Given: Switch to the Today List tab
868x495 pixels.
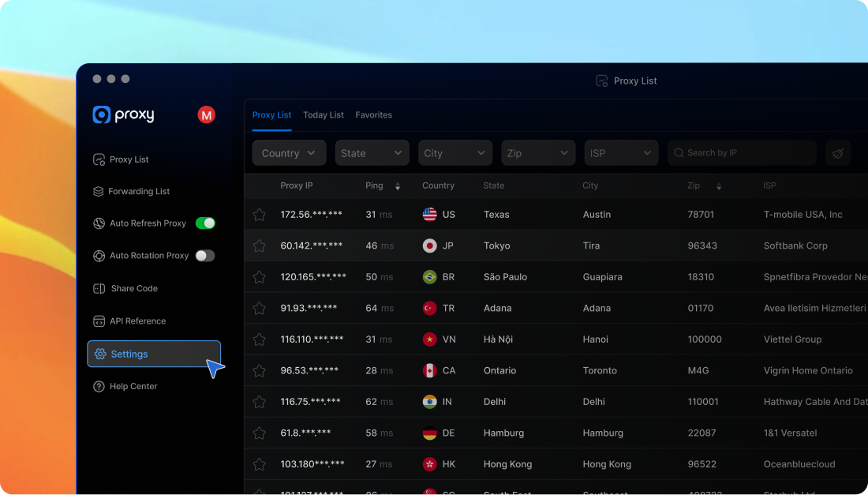Looking at the screenshot, I should pos(324,115).
